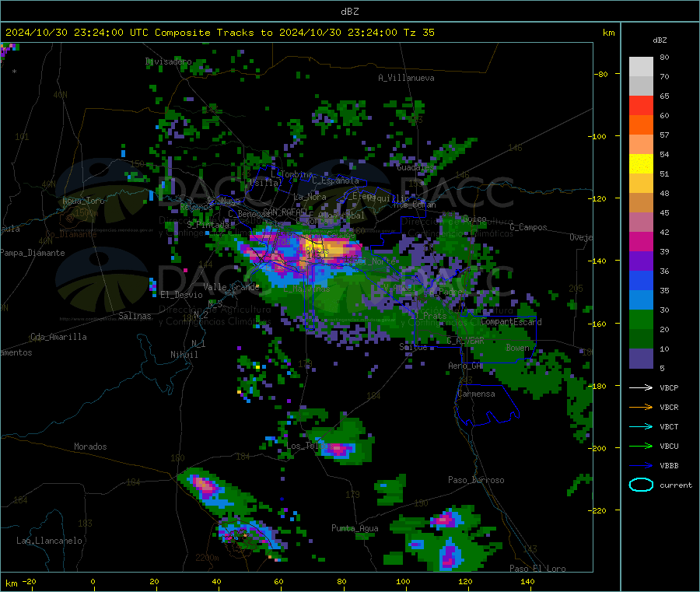Click the -140 tick on right axis
The width and height of the screenshot is (700, 592).
coord(599,261)
